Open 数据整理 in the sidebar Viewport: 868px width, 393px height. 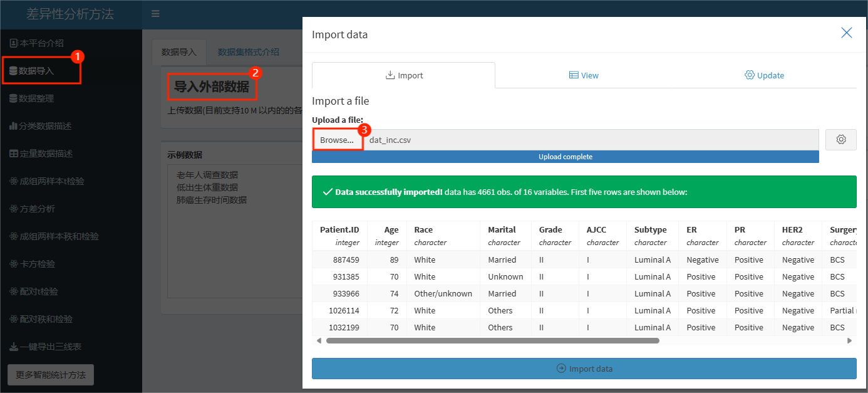36,98
